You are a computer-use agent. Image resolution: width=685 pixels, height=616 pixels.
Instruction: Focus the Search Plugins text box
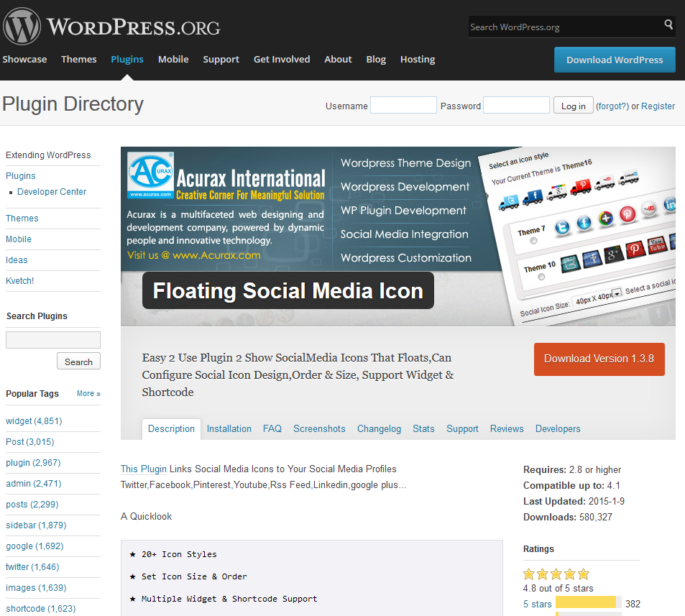[53, 340]
